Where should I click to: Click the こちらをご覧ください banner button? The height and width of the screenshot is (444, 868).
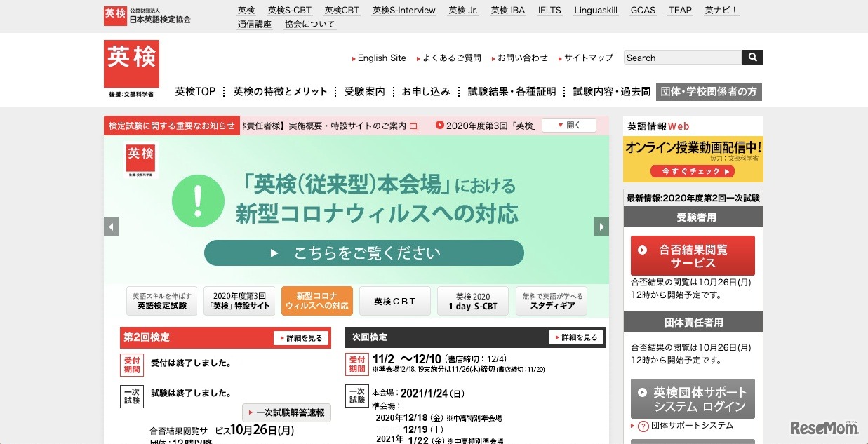[363, 253]
